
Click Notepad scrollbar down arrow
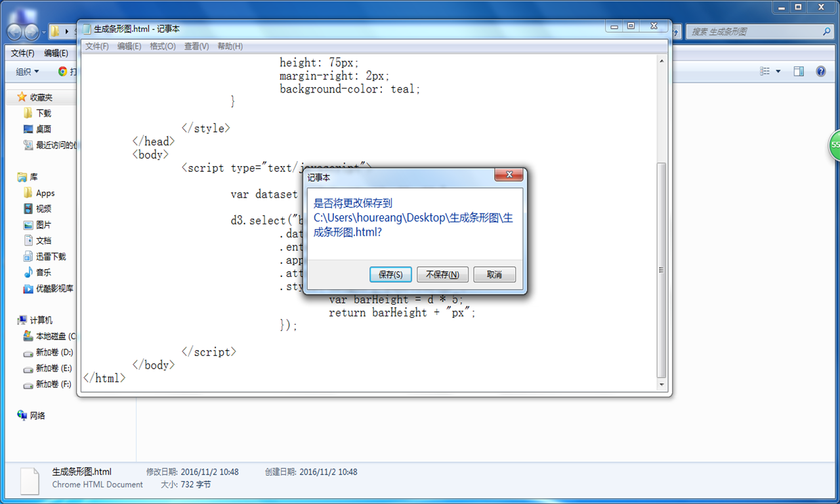click(661, 385)
